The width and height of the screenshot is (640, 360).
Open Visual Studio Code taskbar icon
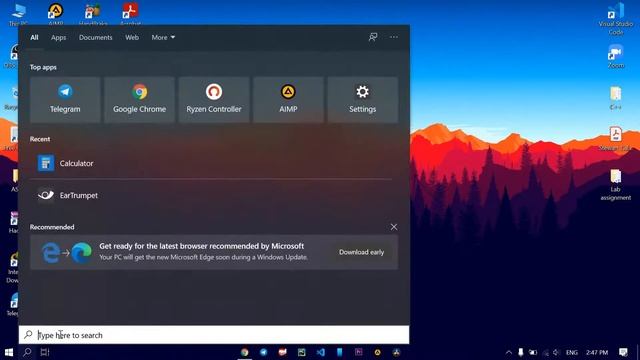321,352
